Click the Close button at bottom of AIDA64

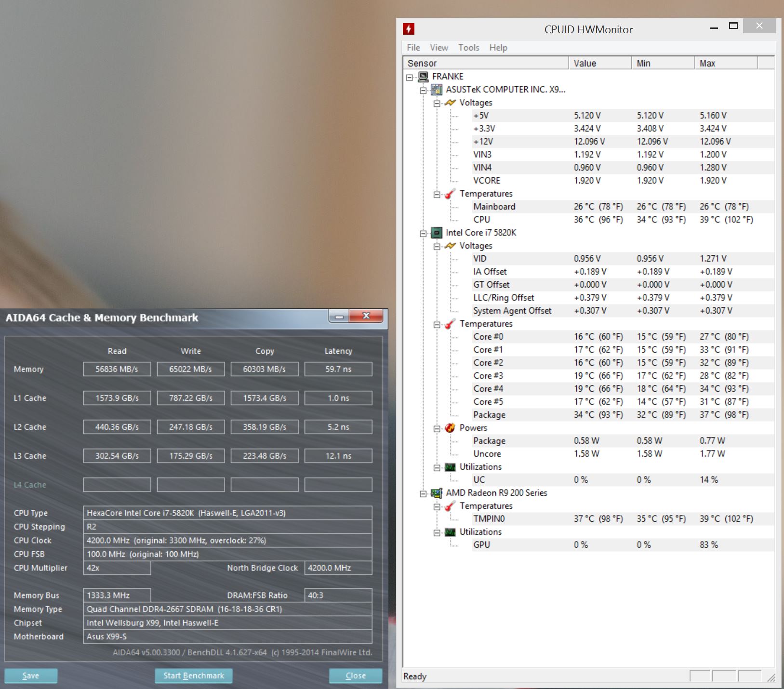(356, 676)
